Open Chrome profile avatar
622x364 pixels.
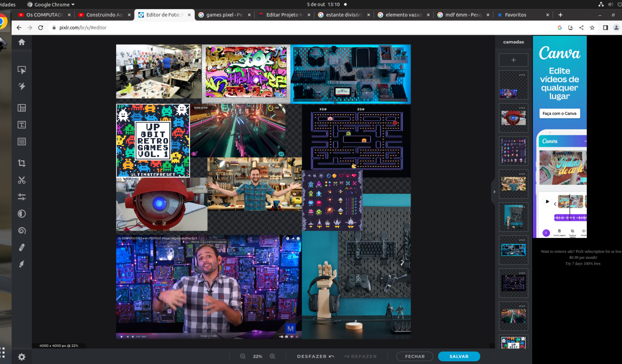coord(616,28)
